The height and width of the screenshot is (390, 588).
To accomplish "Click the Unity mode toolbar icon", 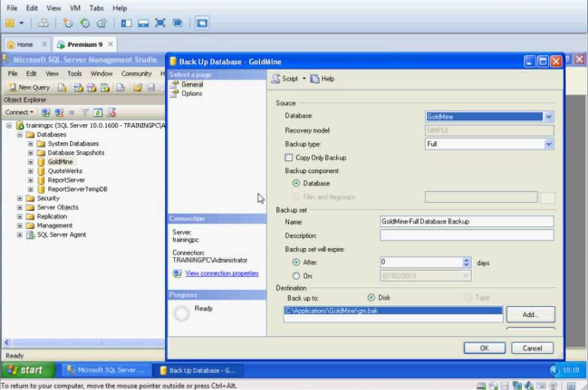I will coord(177,23).
